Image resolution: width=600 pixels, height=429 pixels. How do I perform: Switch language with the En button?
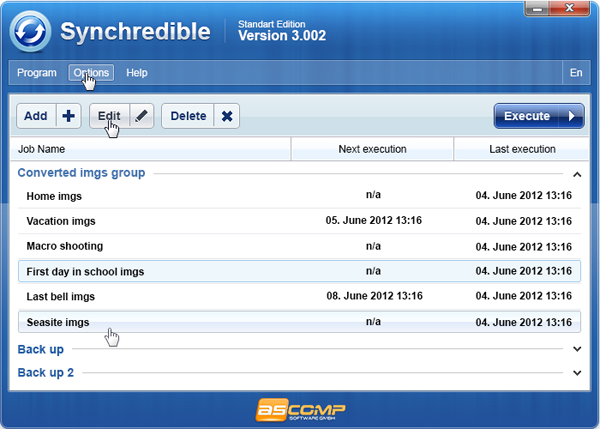[576, 73]
